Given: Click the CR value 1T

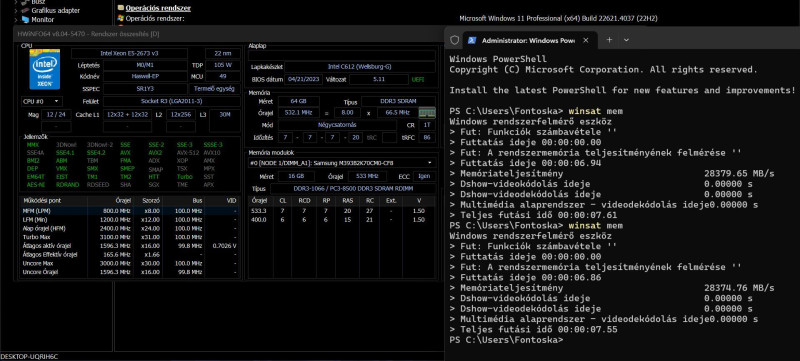Looking at the screenshot, I should tap(427, 125).
